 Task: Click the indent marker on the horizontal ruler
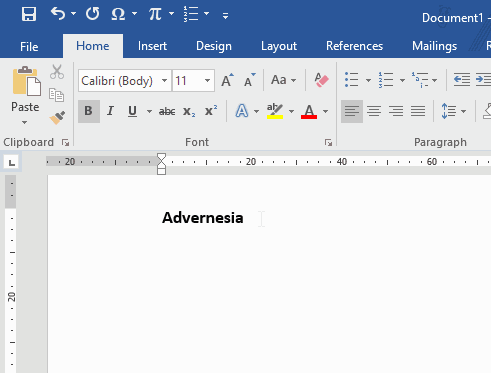(x=161, y=164)
